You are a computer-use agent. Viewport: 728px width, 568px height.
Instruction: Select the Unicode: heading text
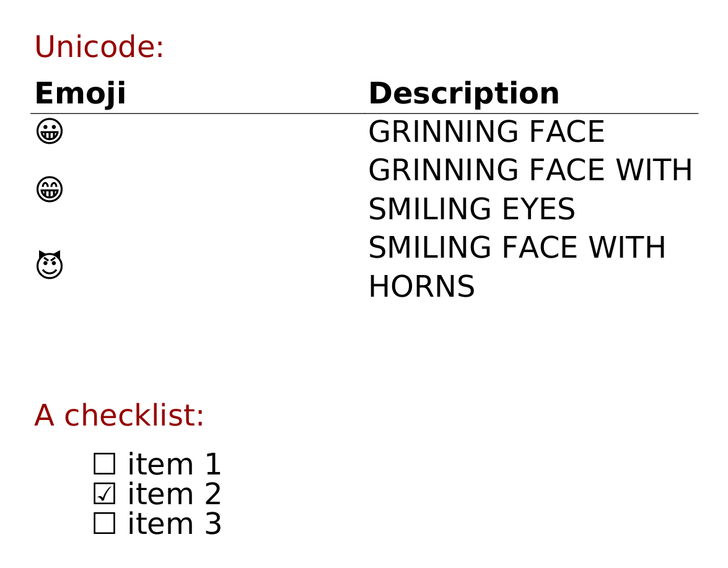pyautogui.click(x=99, y=48)
